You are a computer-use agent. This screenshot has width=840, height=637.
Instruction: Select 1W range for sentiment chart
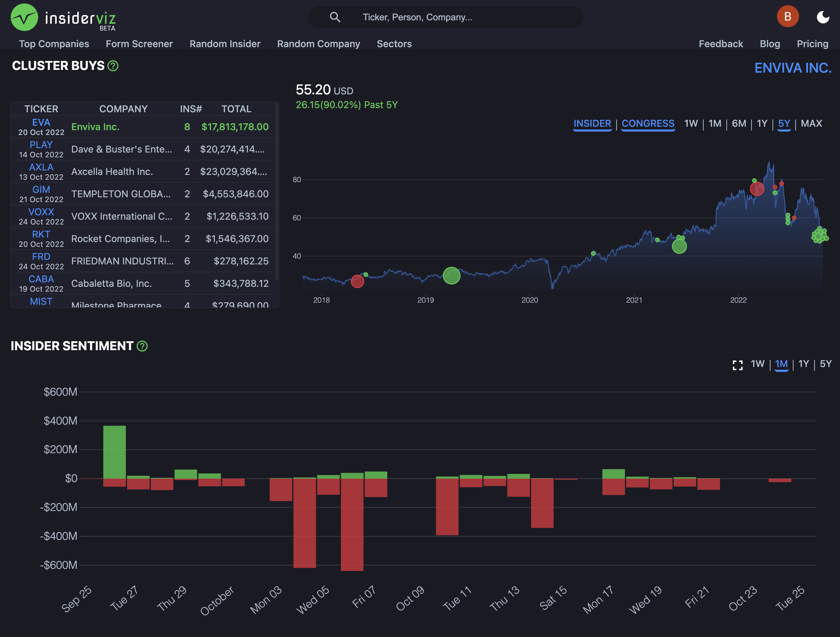point(757,364)
